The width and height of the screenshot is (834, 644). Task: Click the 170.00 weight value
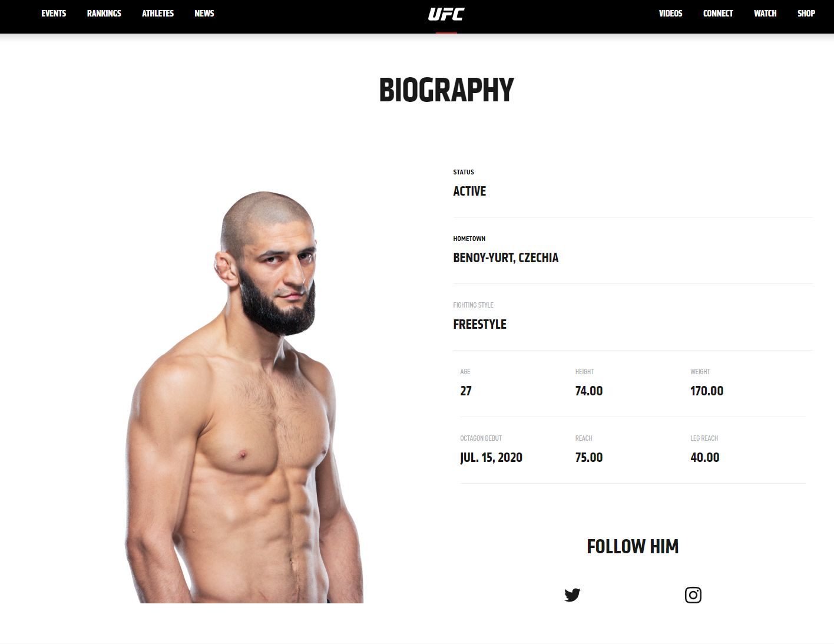click(707, 391)
